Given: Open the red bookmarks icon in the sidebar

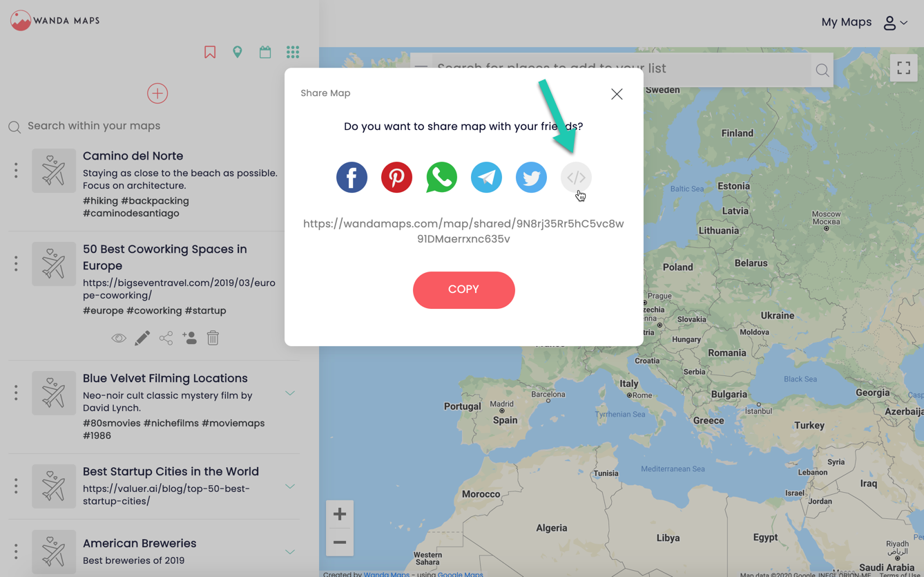Looking at the screenshot, I should pyautogui.click(x=209, y=51).
